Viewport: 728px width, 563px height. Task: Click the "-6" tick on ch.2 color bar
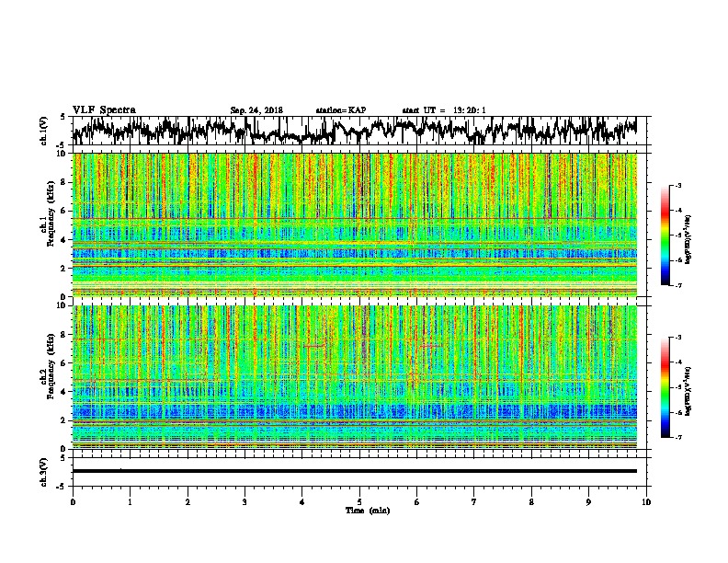678,412
